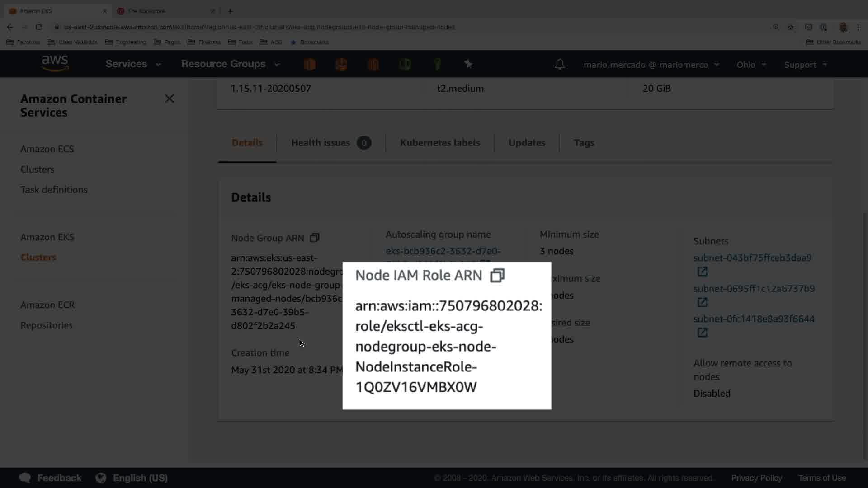
Task: Expand the Services dropdown
Action: 133,64
